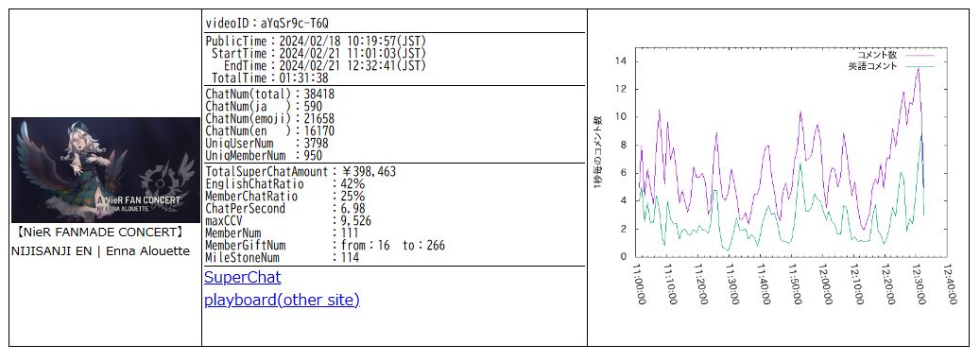980x362 pixels.
Task: Click the UniqUserNum 3798 row
Action: [266, 144]
